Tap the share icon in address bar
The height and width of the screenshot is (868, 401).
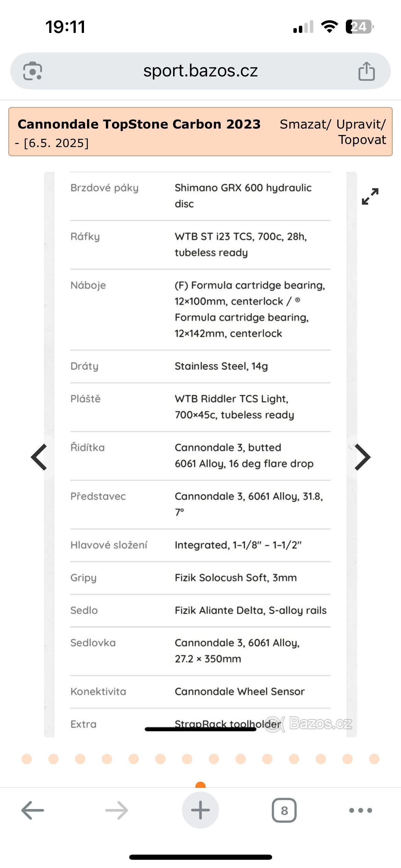pyautogui.click(x=366, y=71)
